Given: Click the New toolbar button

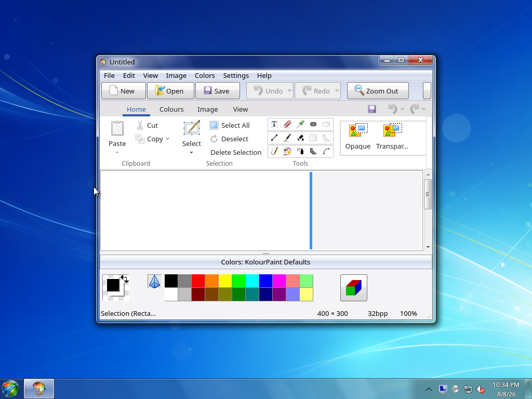Looking at the screenshot, I should click(124, 90).
